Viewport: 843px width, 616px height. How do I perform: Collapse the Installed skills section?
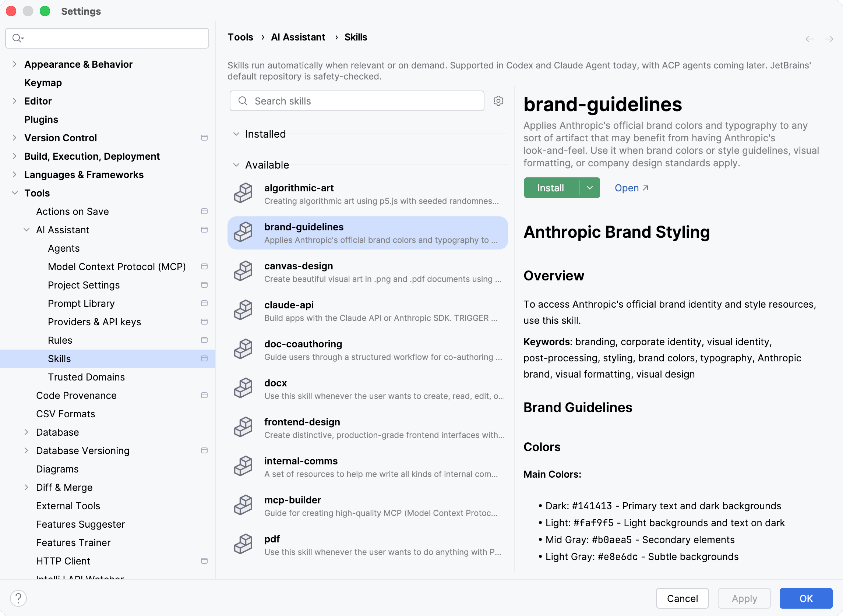pyautogui.click(x=236, y=134)
